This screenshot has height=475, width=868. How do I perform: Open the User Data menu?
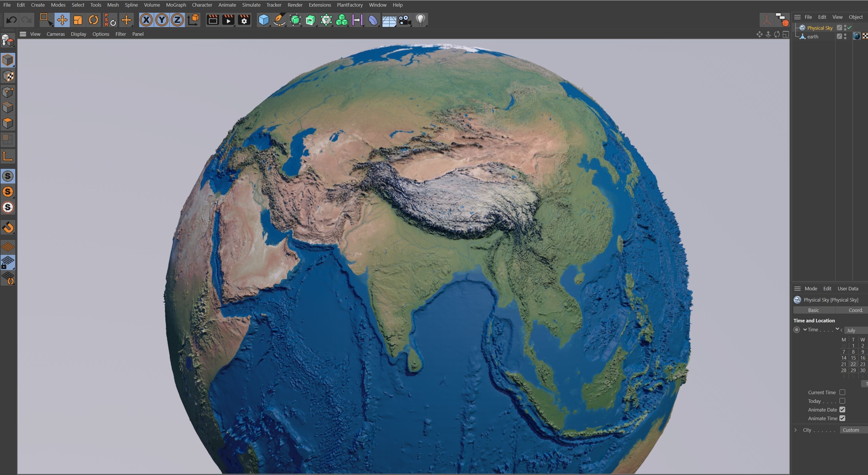pos(848,289)
